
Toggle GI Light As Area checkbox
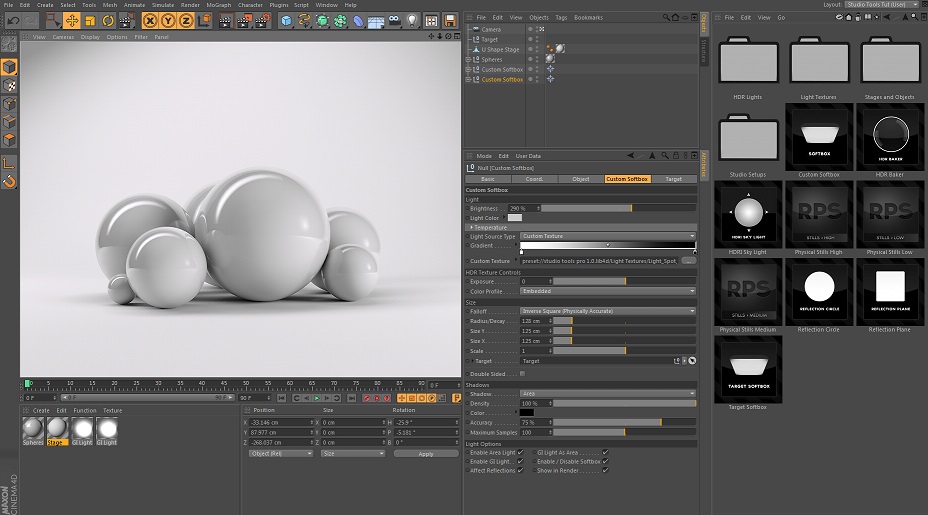(x=605, y=452)
